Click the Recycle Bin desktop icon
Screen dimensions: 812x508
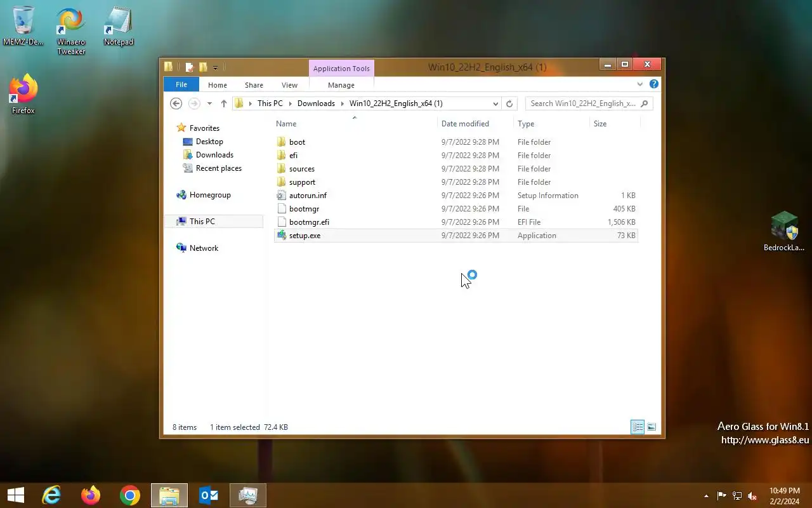(23, 26)
